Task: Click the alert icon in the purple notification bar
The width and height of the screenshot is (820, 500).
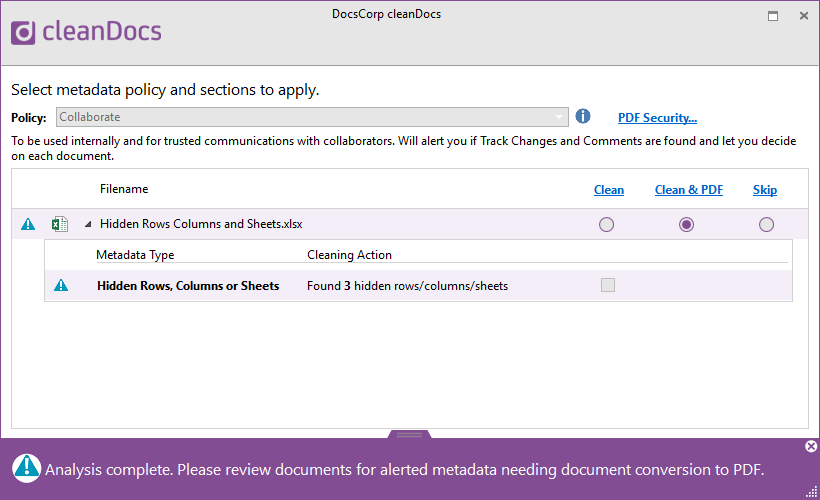Action: 26,468
